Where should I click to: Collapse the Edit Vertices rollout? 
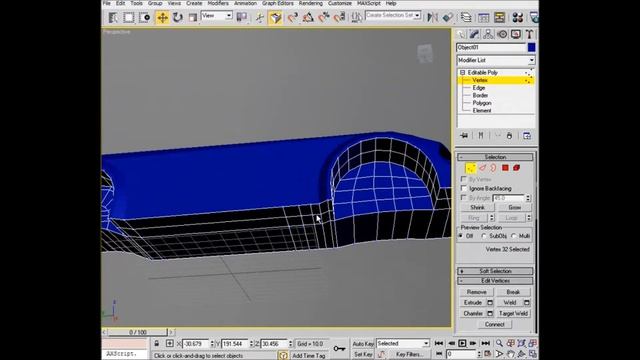click(495, 281)
